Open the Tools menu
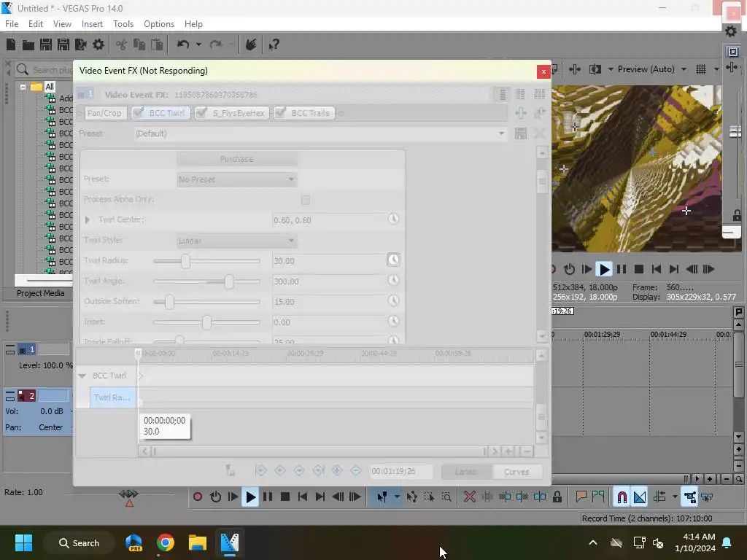Viewport: 747px width, 560px height. click(123, 24)
